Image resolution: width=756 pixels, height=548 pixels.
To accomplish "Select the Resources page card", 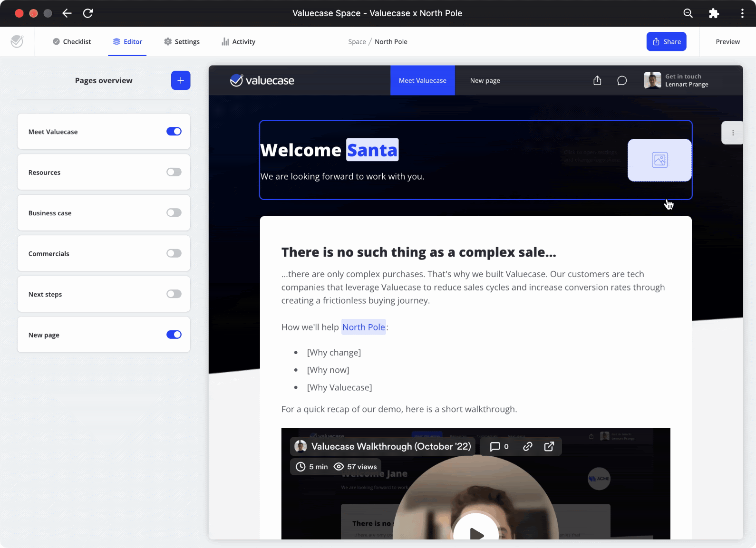I will 104,172.
